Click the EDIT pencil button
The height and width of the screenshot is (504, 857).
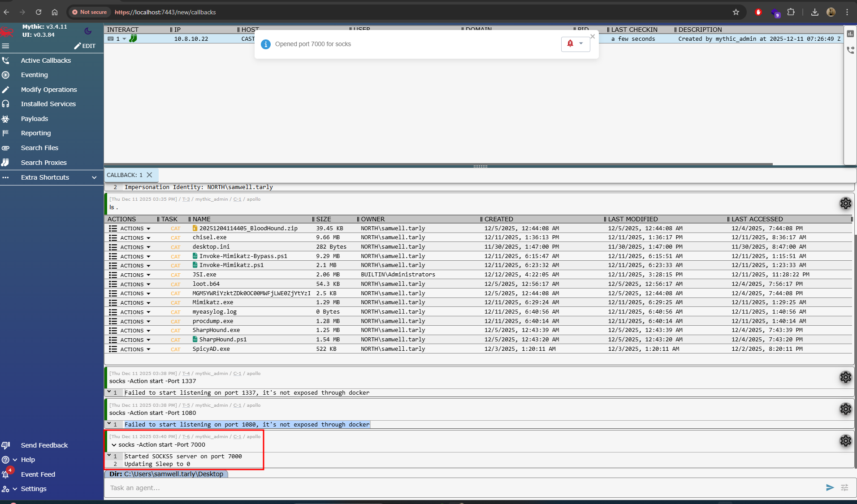(x=85, y=46)
